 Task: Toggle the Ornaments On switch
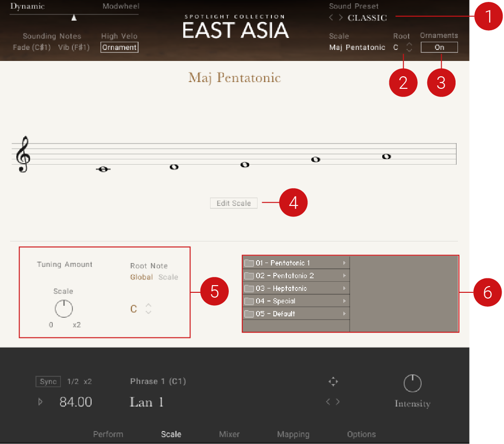pos(439,48)
